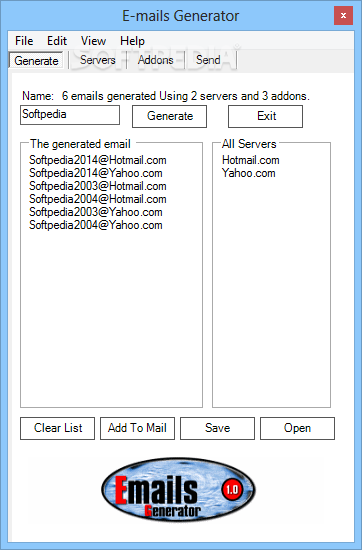
Task: Click the Open button
Action: tap(297, 428)
